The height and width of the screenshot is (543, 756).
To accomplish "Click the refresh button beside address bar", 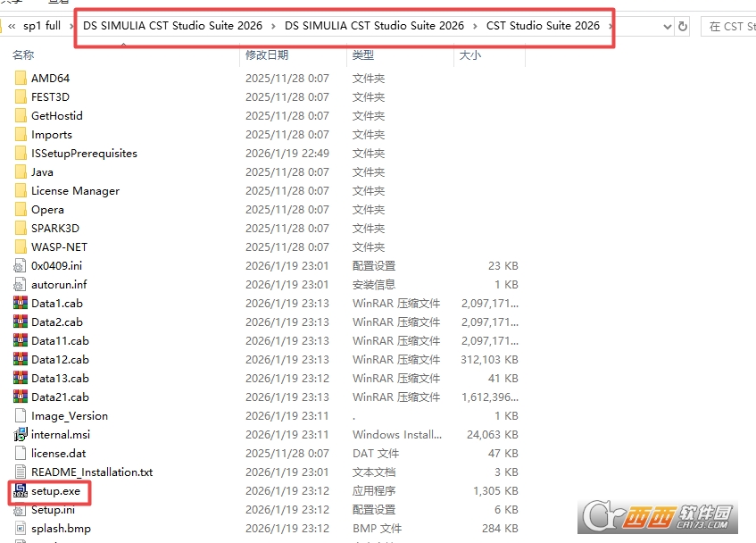I will pyautogui.click(x=683, y=26).
